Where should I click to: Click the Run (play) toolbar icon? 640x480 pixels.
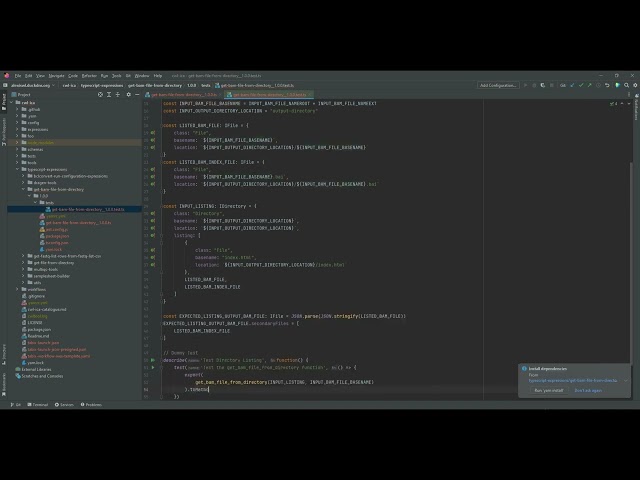(525, 85)
